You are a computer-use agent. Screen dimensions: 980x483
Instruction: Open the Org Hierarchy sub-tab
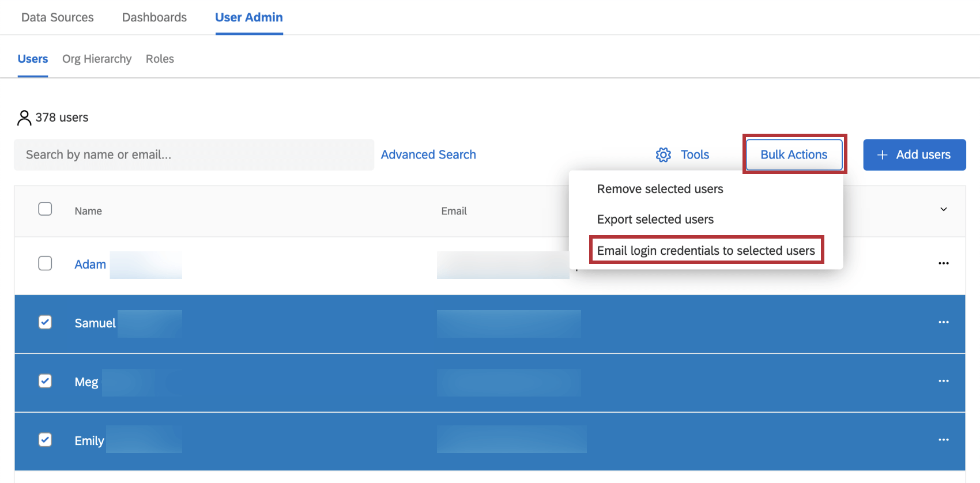click(97, 59)
